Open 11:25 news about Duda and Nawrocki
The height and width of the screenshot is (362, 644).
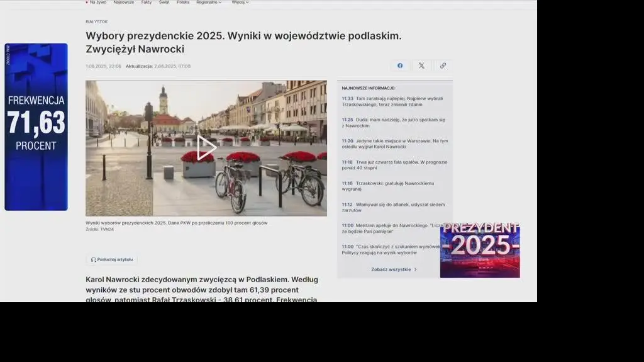[394, 123]
